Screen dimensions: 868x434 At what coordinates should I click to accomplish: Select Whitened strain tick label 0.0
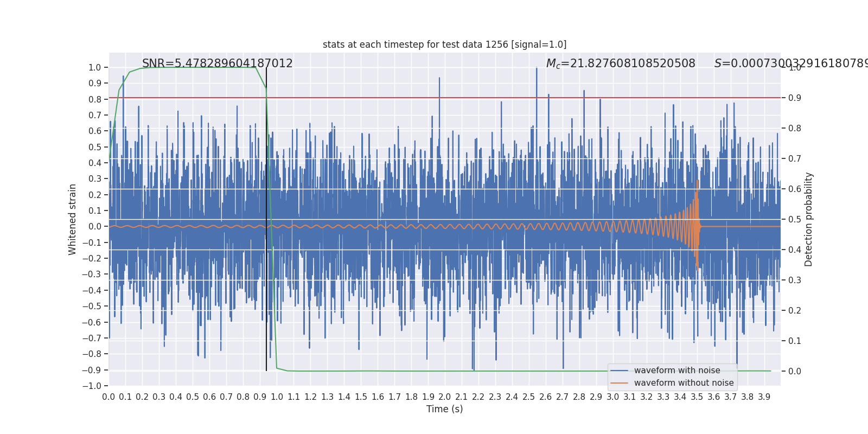point(94,227)
